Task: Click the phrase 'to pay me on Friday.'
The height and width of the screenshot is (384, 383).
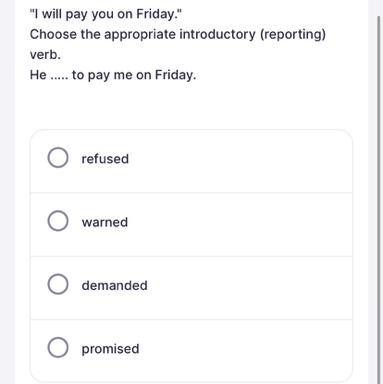Action: coord(134,75)
